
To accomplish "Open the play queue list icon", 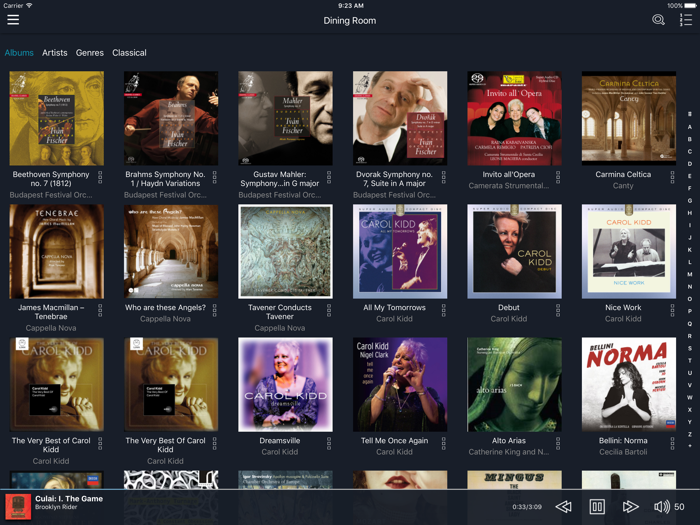I will click(686, 20).
